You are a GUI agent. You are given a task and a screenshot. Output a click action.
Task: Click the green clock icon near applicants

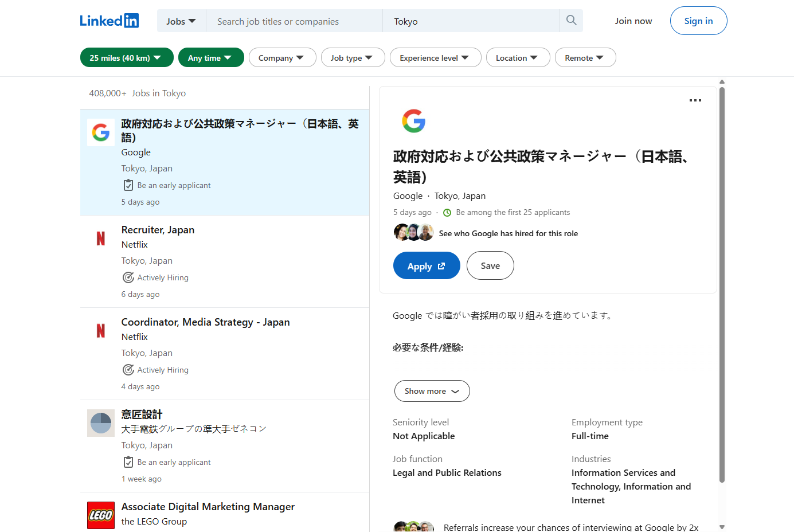(447, 213)
